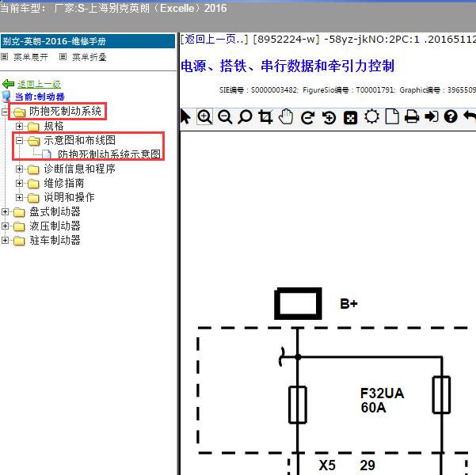The image size is (476, 475).
Task: Click the counter-clockwise restore view icon
Action: (329, 117)
